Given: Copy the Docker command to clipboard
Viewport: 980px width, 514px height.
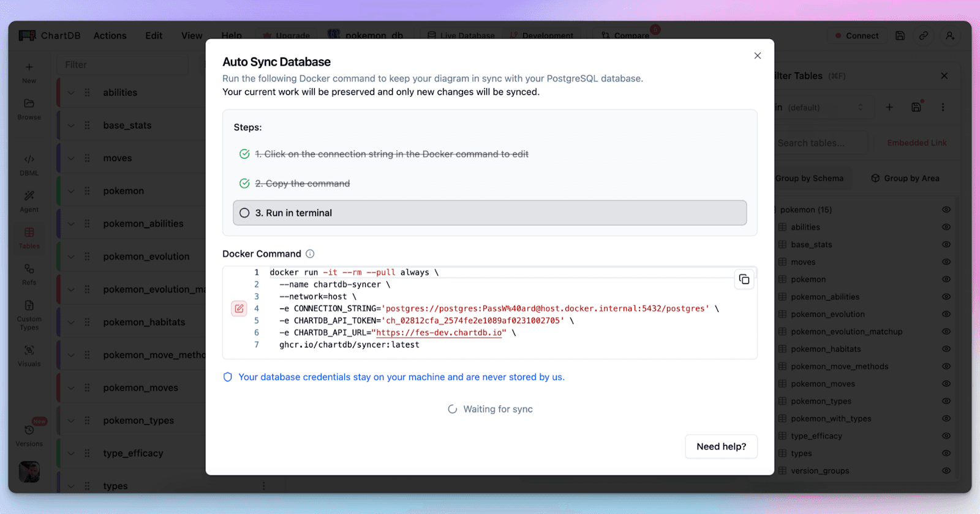Looking at the screenshot, I should (x=744, y=280).
